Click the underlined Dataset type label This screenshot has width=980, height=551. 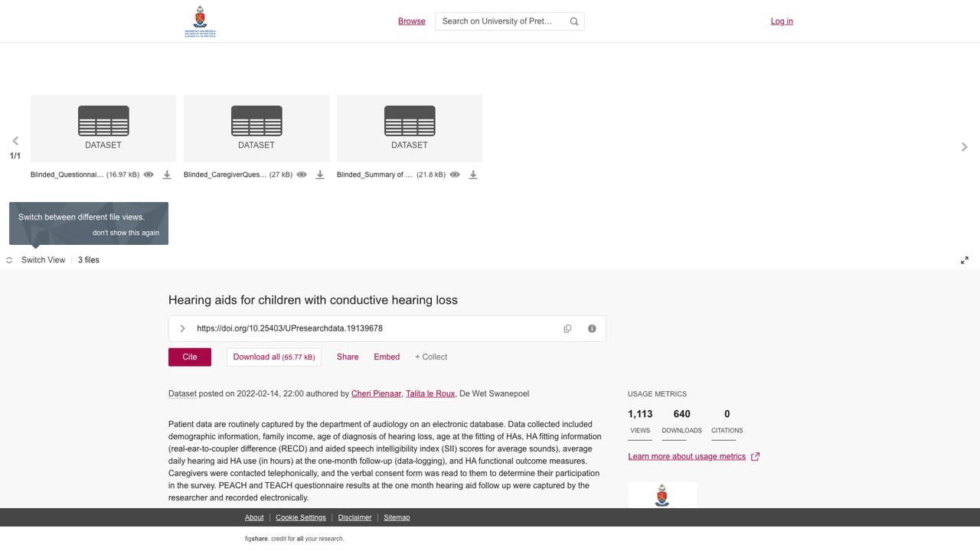pyautogui.click(x=182, y=393)
